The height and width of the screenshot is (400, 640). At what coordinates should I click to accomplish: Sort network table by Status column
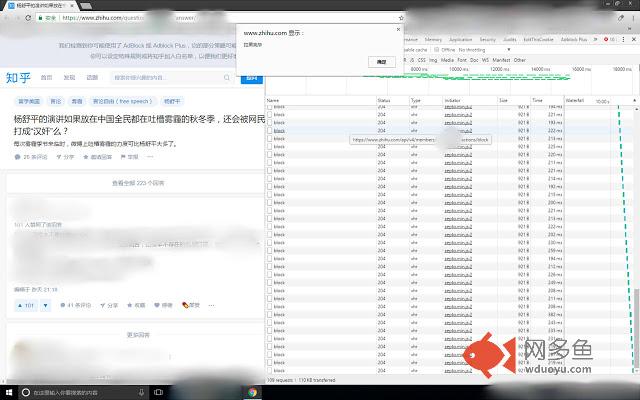point(393,100)
